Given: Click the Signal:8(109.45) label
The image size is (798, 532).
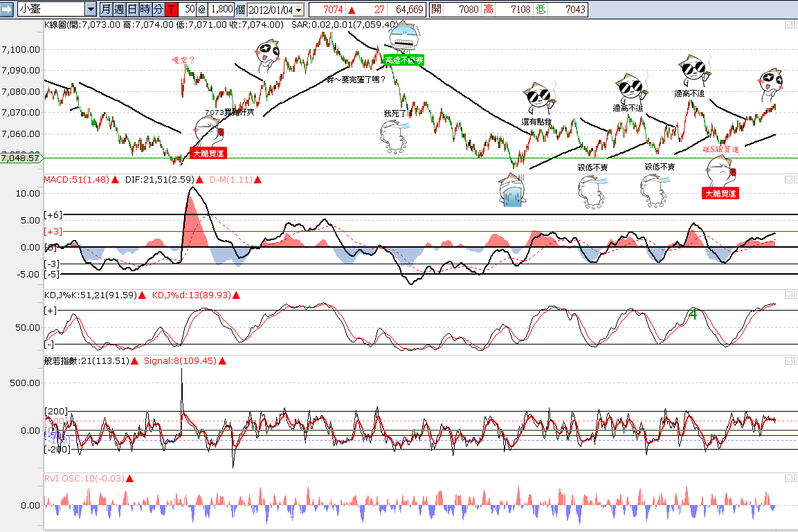Looking at the screenshot, I should pyautogui.click(x=180, y=361).
